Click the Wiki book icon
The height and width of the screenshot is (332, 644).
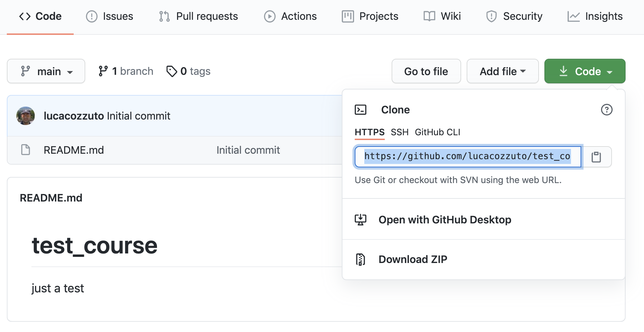pos(429,16)
